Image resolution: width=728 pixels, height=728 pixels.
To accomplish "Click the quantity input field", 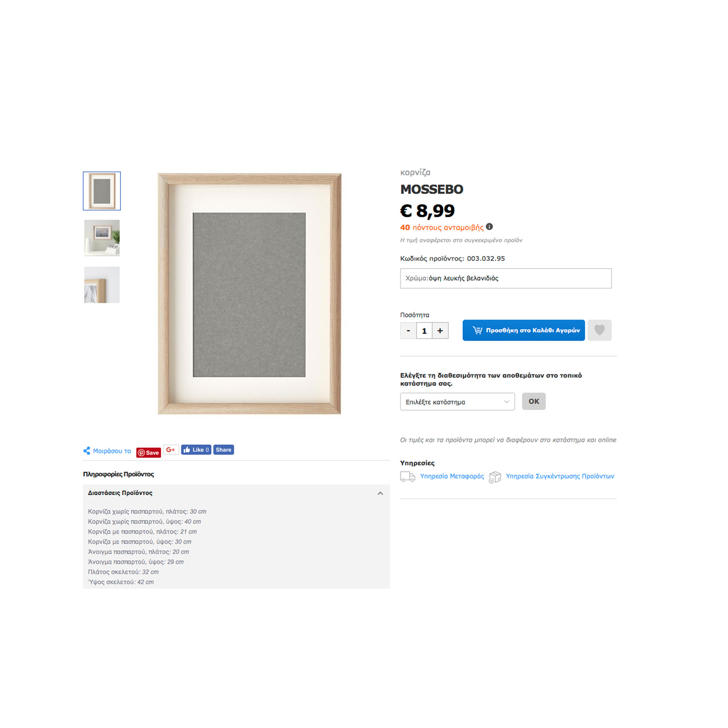I will pos(424,331).
